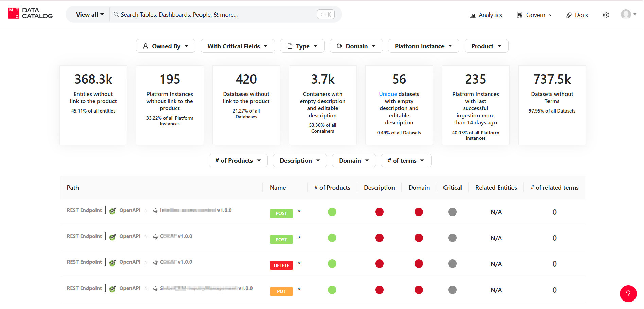This screenshot has width=644, height=309.
Task: Click green # of Products dot in first row
Action: click(332, 212)
